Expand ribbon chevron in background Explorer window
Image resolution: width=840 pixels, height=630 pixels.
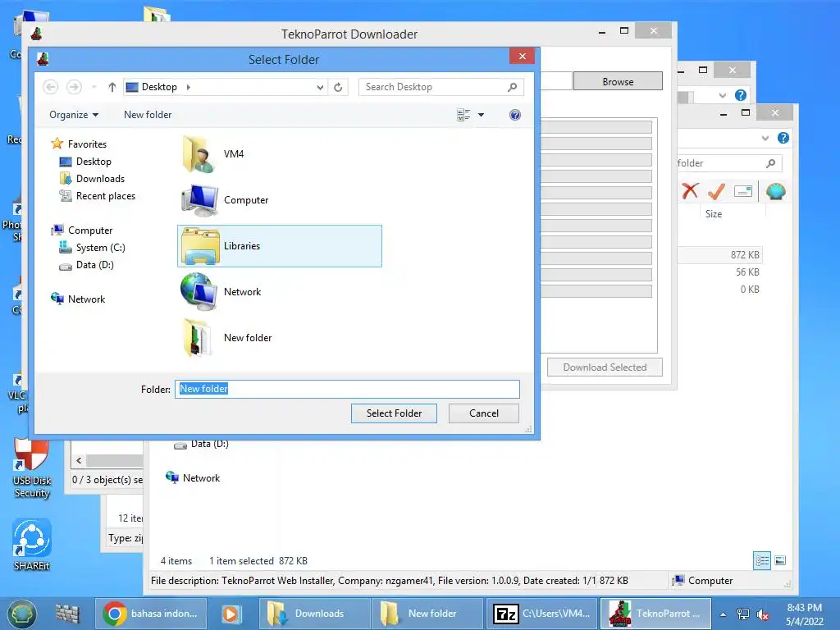[765, 138]
